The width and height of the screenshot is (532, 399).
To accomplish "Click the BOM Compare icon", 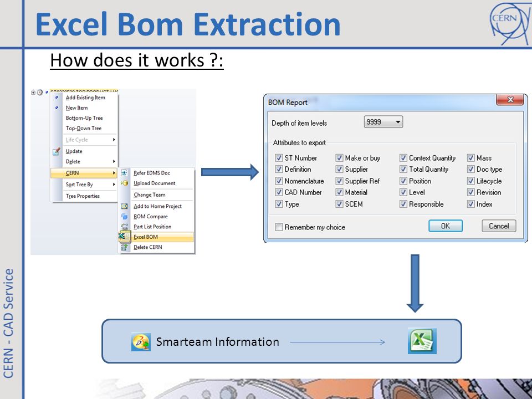I will (125, 217).
